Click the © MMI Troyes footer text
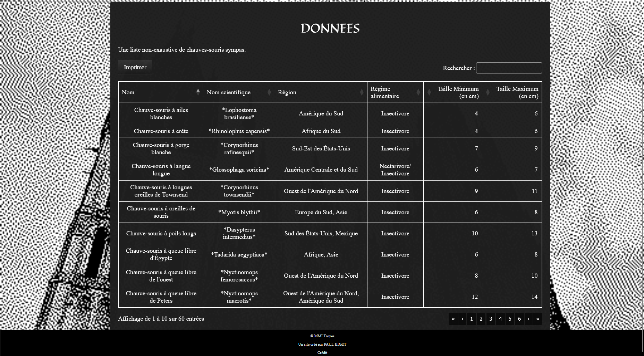 pyautogui.click(x=322, y=336)
